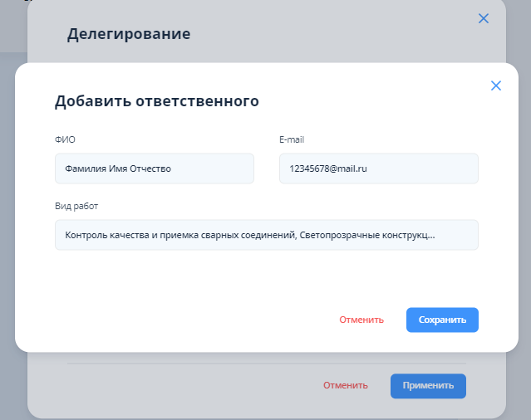
Task: Open the Вид работ selection field
Action: tap(266, 235)
